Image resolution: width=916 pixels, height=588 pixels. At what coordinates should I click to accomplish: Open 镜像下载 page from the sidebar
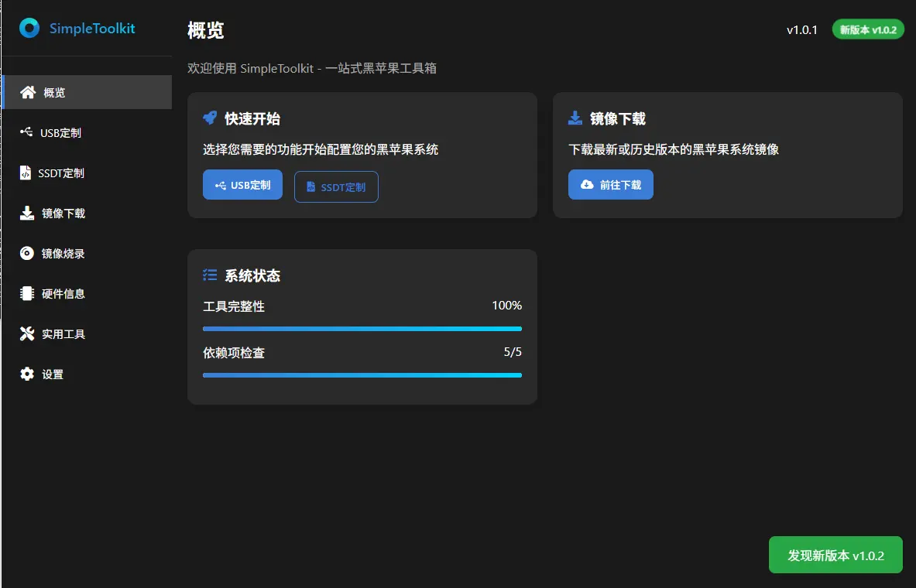(87, 213)
